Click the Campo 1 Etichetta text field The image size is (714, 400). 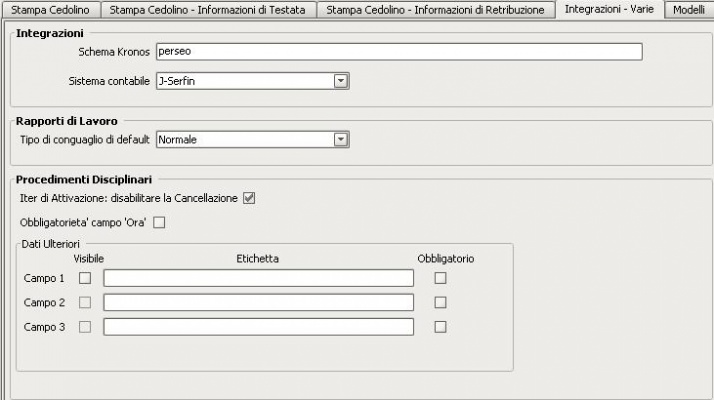(x=258, y=278)
